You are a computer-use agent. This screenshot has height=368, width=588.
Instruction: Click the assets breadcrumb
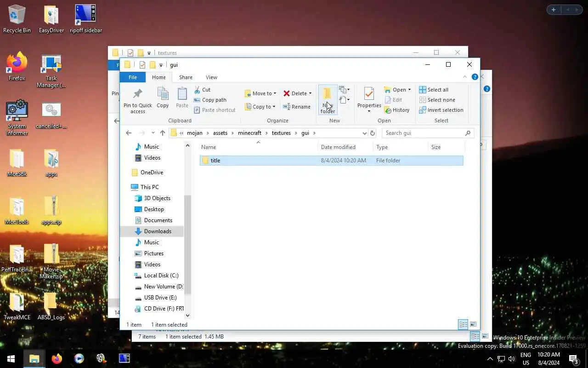(220, 133)
